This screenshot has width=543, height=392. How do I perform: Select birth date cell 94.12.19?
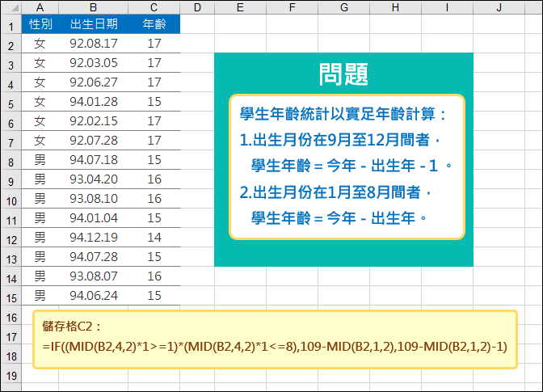click(x=93, y=237)
